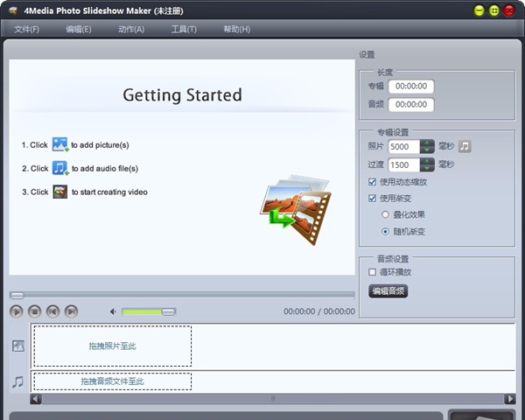Open the 动作(A) menu
Viewport: 525px width, 420px height.
tap(131, 30)
